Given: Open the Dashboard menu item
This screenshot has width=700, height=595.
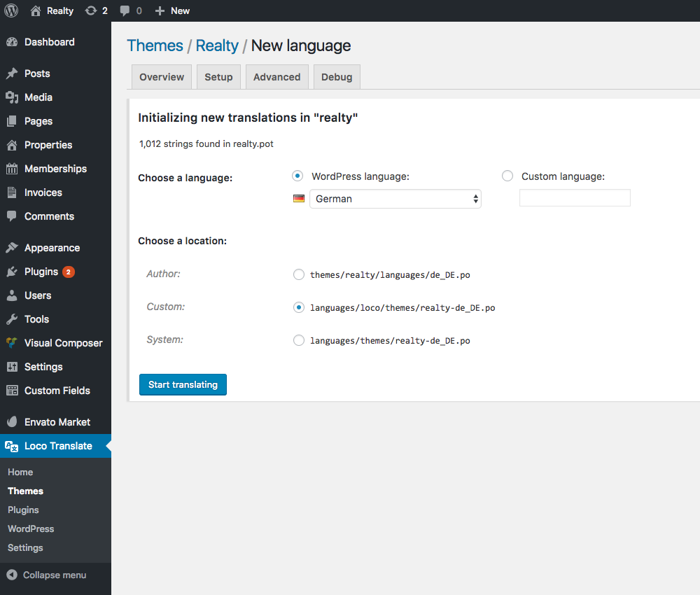Looking at the screenshot, I should [x=55, y=42].
